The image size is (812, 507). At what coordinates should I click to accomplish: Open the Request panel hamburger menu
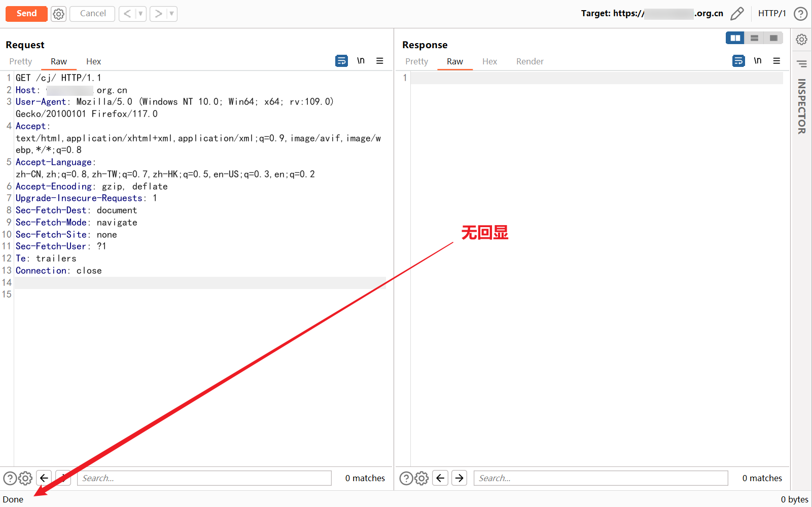click(379, 61)
